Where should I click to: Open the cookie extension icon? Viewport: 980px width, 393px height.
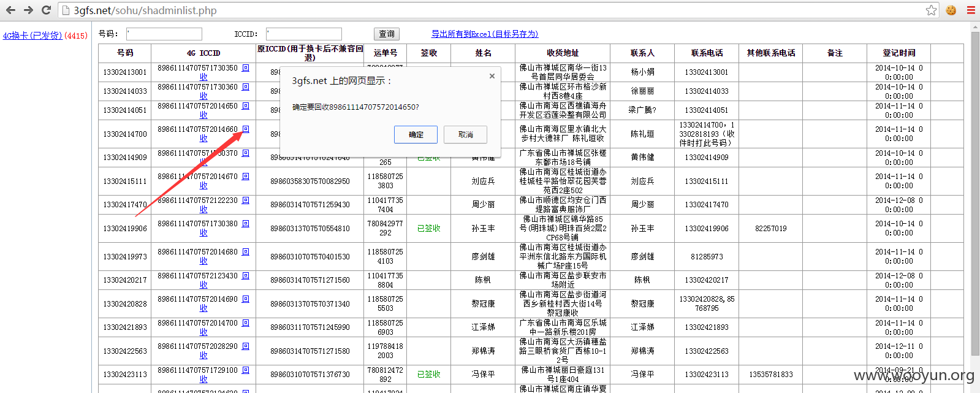pyautogui.click(x=951, y=10)
